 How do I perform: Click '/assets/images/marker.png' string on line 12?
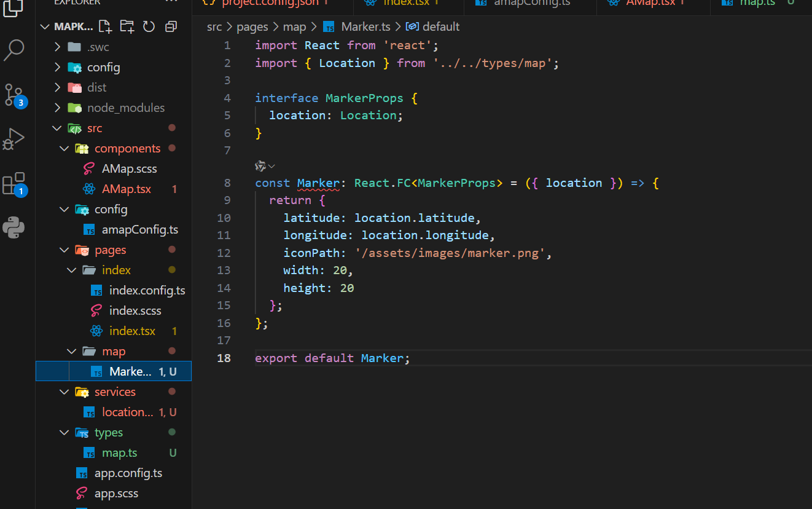[x=450, y=253]
